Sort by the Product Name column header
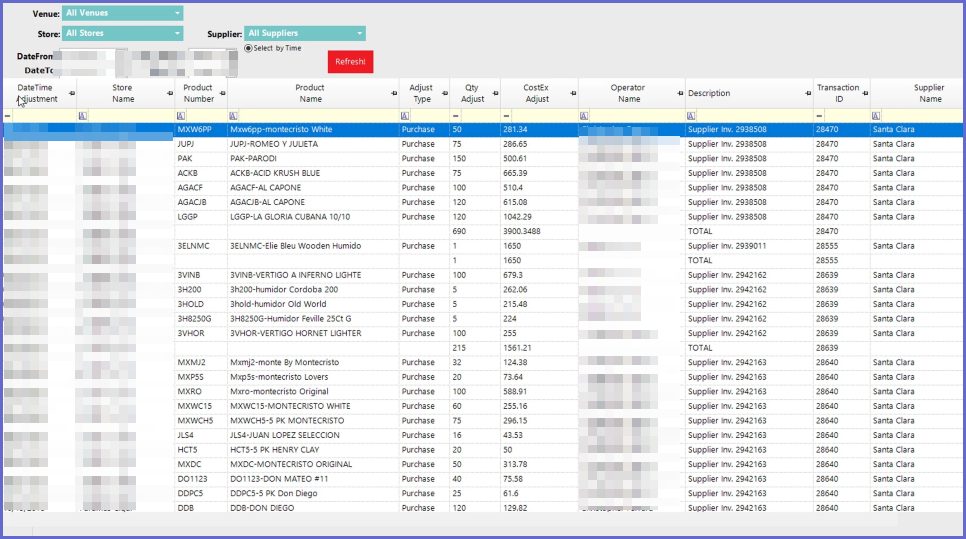This screenshot has width=966, height=539. tap(309, 94)
